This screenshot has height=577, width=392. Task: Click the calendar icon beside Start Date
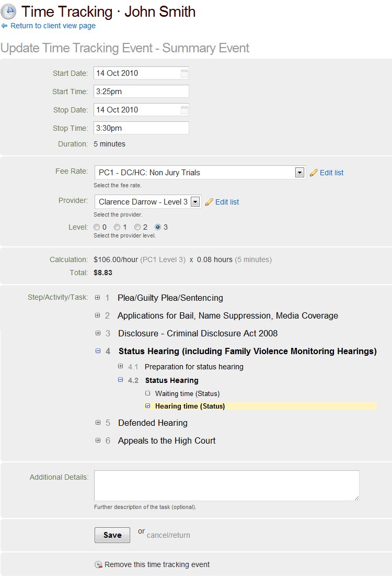(184, 73)
